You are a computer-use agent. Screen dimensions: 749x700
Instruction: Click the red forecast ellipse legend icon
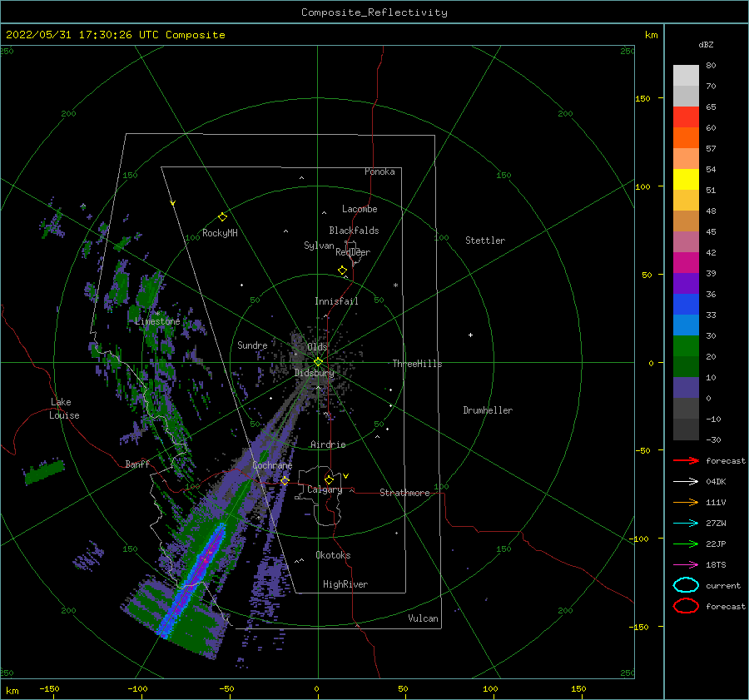click(686, 605)
